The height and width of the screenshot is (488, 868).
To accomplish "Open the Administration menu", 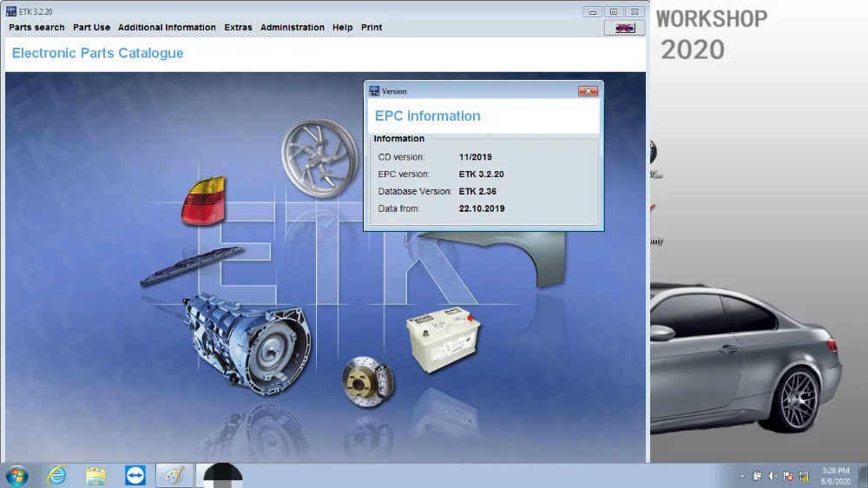I will (293, 27).
